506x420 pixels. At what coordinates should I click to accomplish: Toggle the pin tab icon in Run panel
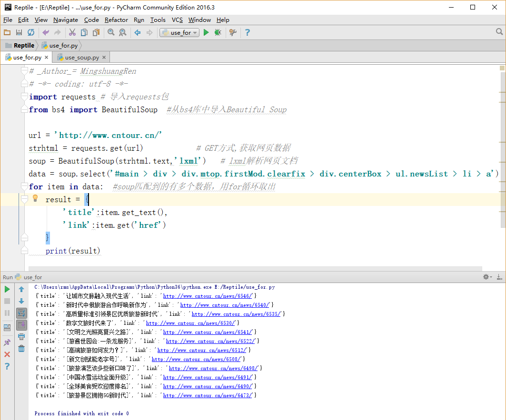click(7, 342)
